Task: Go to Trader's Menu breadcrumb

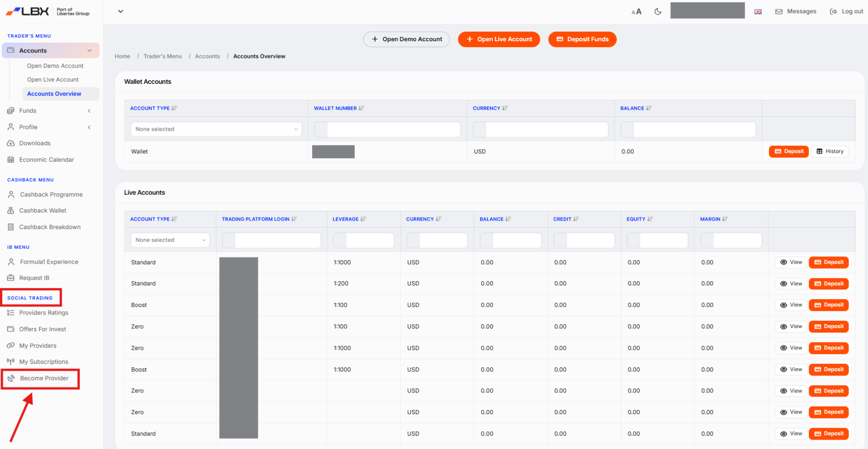Action: click(163, 56)
